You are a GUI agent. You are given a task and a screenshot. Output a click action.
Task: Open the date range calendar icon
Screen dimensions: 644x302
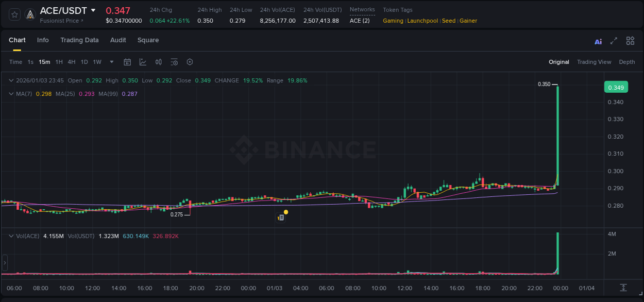127,62
